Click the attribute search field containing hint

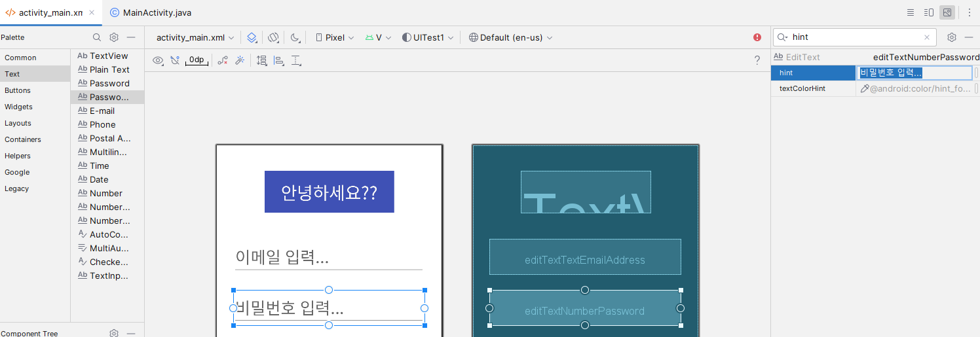tap(855, 37)
